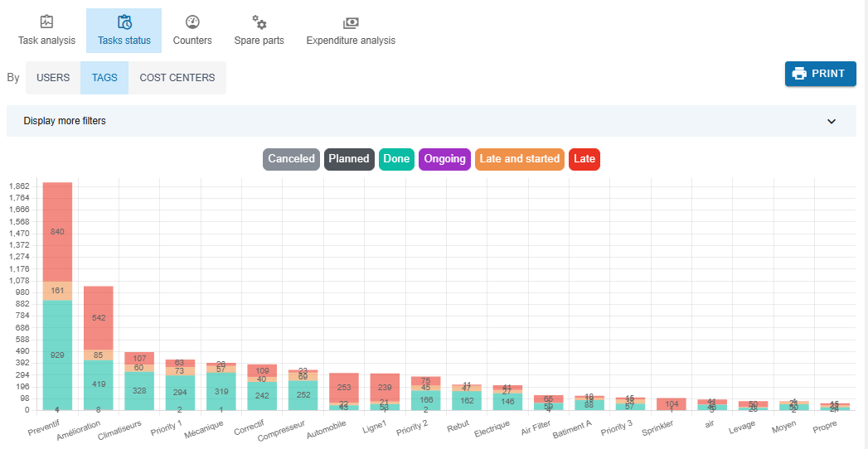The width and height of the screenshot is (868, 449).
Task: Click the Task analysis chart icon
Action: pyautogui.click(x=46, y=22)
